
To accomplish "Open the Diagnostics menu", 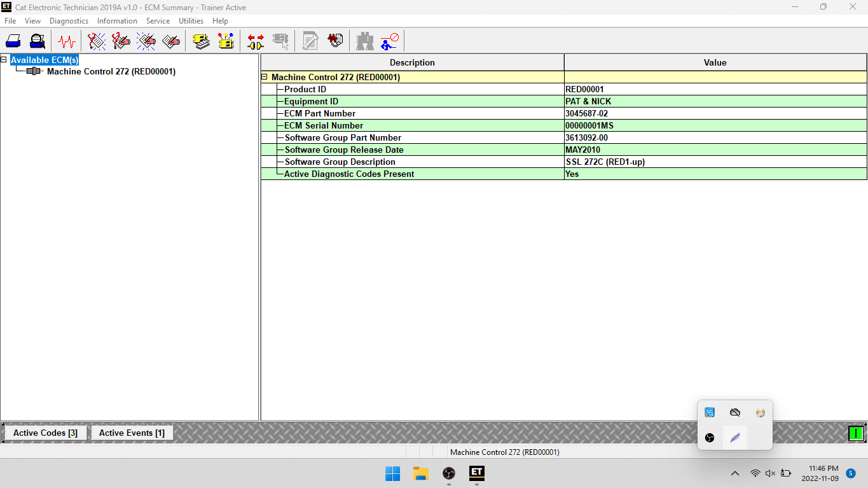I will coord(69,21).
